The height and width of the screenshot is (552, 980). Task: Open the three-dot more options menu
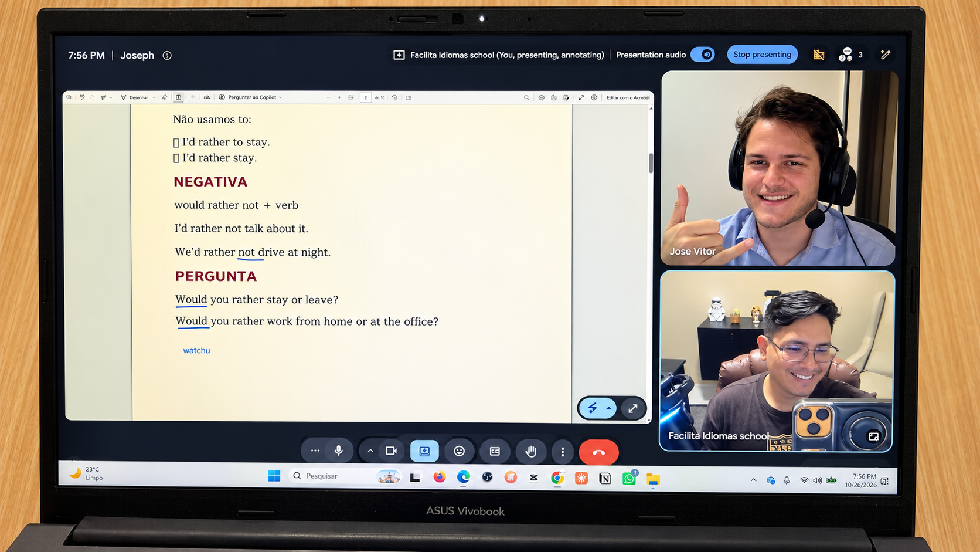tap(563, 452)
